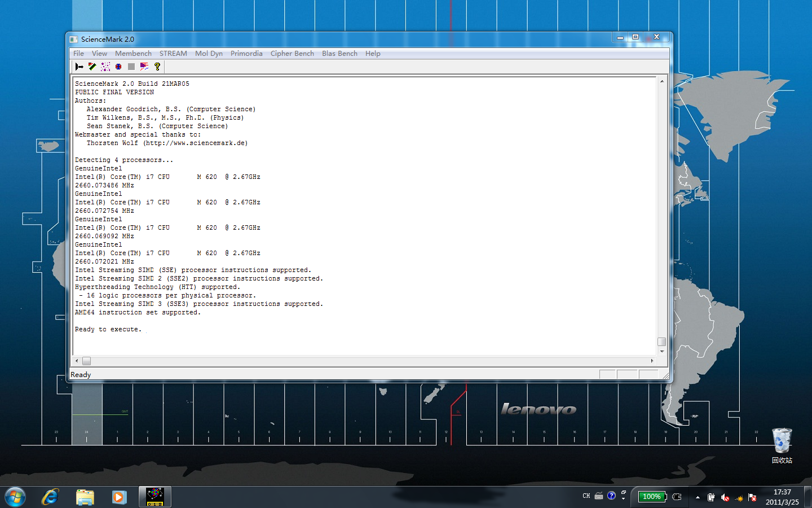
Task: Open the Mol Dyn menu
Action: (x=209, y=54)
